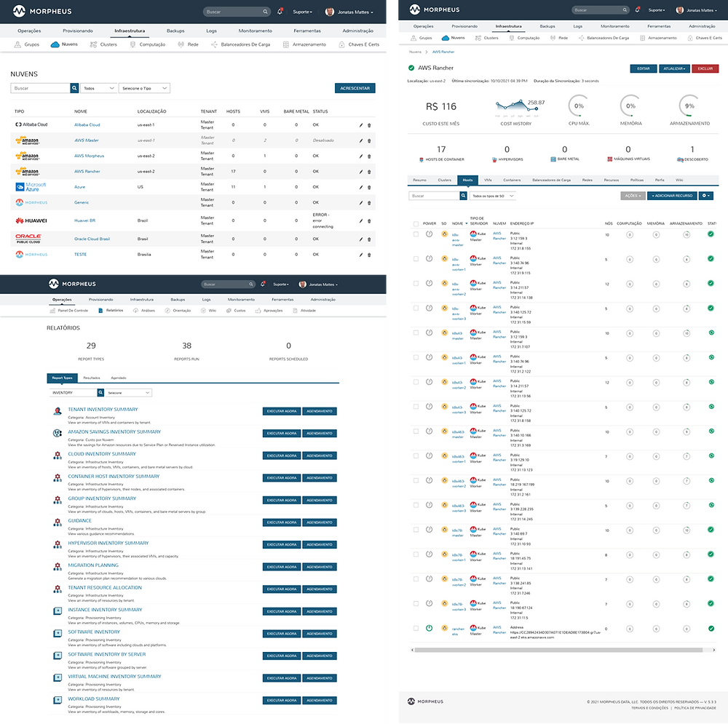The image size is (728, 724).
Task: Click Amazon Savings Inventory Summary report icon
Action: tap(58, 433)
